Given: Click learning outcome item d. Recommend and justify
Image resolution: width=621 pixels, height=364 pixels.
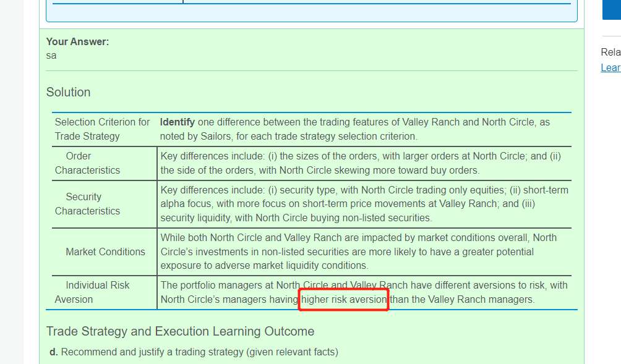Looking at the screenshot, I should click(x=194, y=352).
